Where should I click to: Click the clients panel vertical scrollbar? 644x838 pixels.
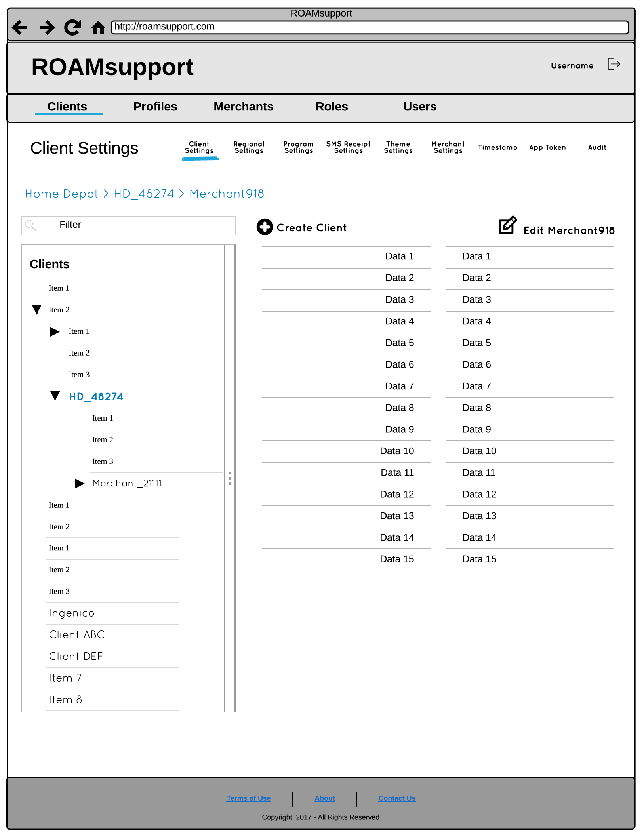230,478
